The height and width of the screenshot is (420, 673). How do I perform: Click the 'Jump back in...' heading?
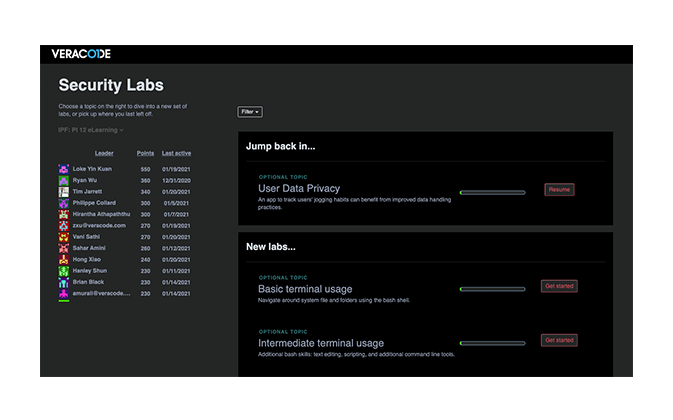(281, 146)
